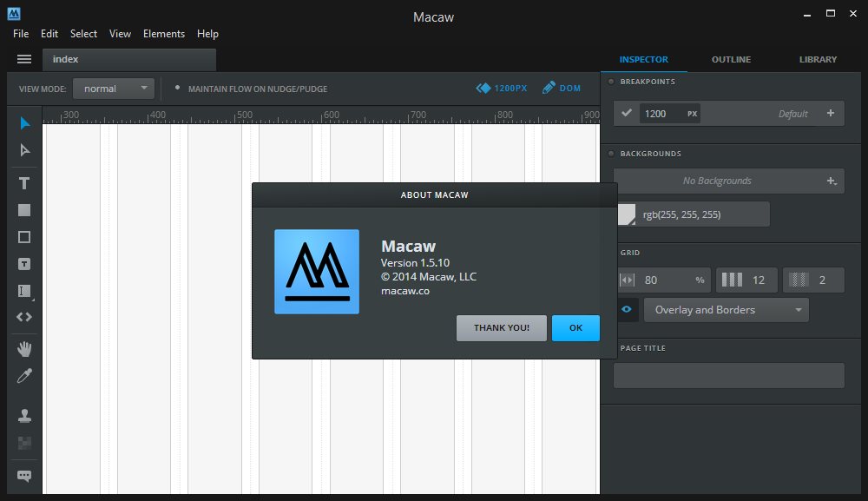Screen dimensions: 868x501
Task: Select the Direct Selection tool
Action: coord(24,150)
